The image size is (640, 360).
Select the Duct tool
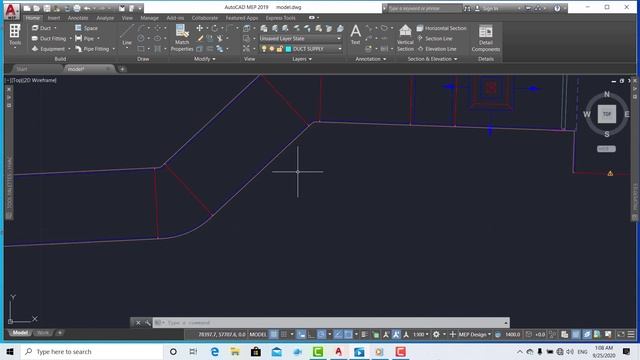[x=42, y=28]
